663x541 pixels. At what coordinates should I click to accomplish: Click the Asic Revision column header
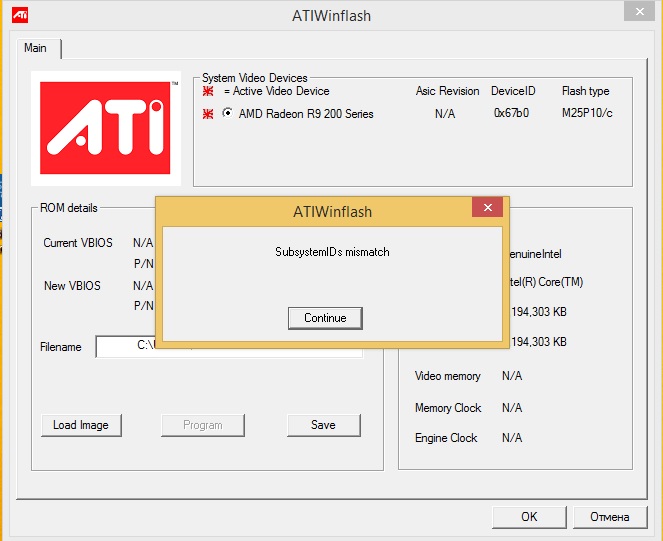point(447,91)
